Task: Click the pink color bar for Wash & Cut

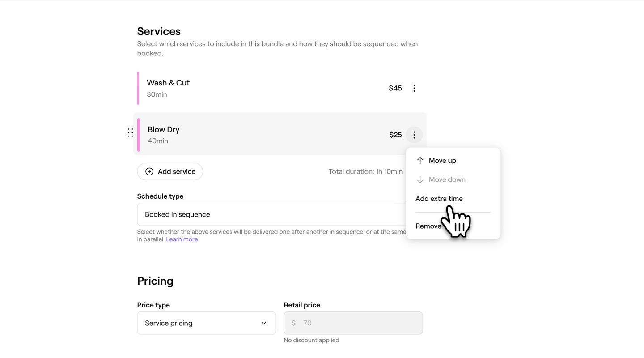Action: tap(138, 88)
